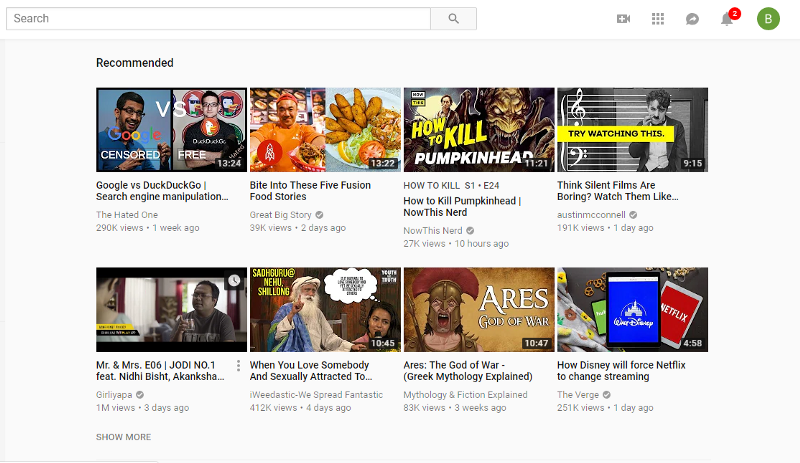Screen dimensions: 800x463
Task: Open the Google vs DuckDuckGo thumbnail
Action: (171, 130)
